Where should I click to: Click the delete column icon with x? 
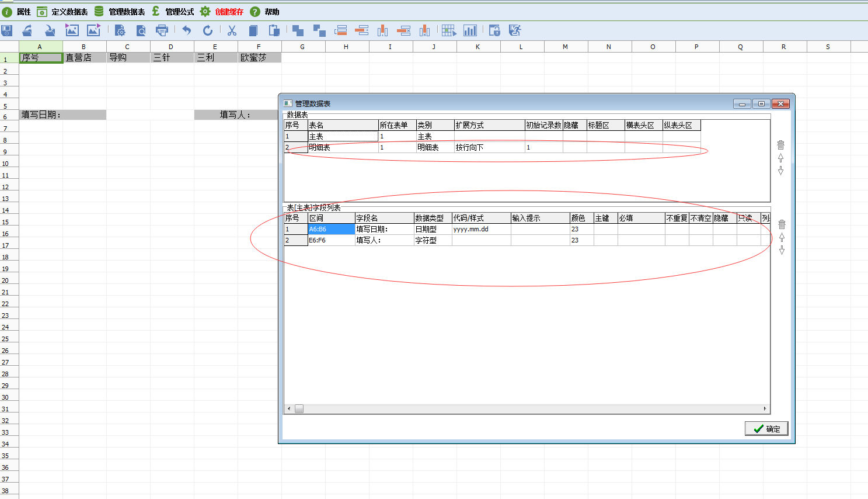coord(425,30)
